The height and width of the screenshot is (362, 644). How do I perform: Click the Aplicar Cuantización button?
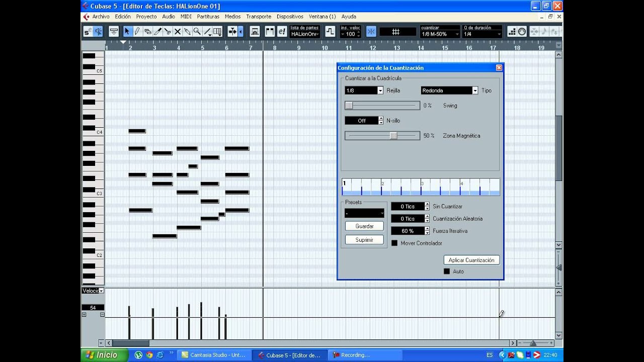click(x=471, y=260)
